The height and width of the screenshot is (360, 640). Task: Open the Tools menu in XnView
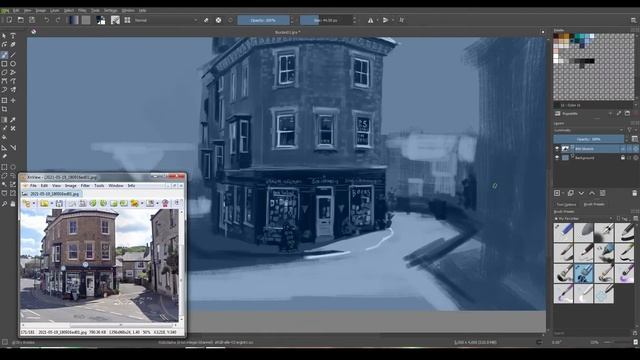pyautogui.click(x=99, y=186)
